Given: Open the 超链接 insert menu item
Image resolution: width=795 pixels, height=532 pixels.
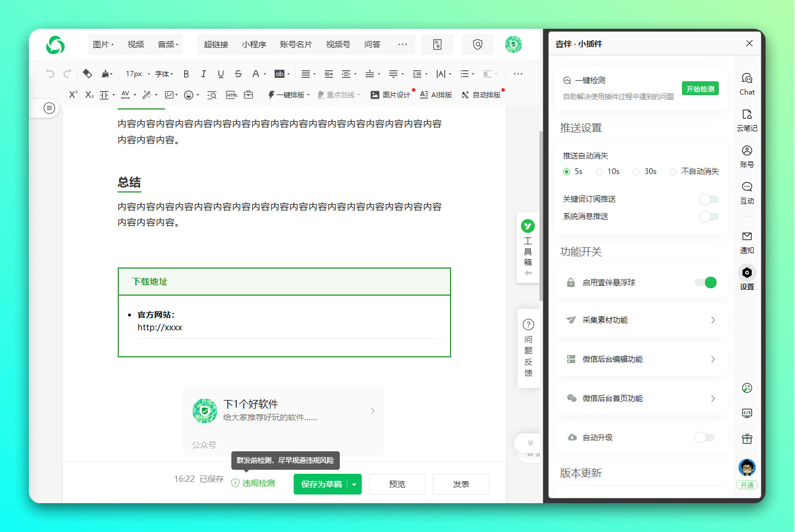Looking at the screenshot, I should coord(216,44).
